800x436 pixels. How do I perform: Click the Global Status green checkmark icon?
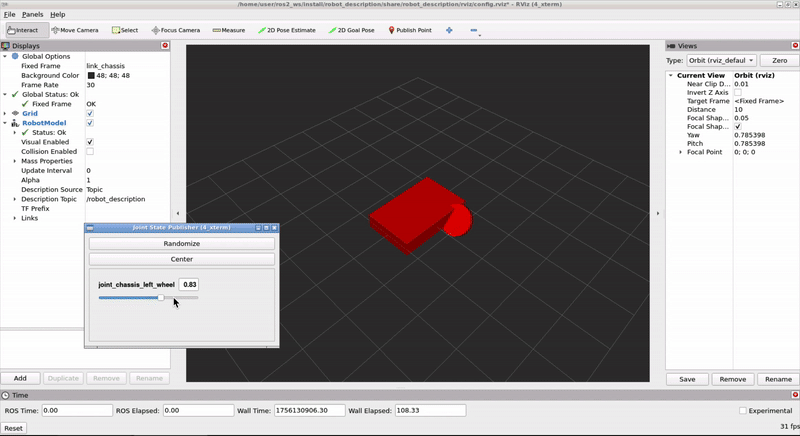15,94
